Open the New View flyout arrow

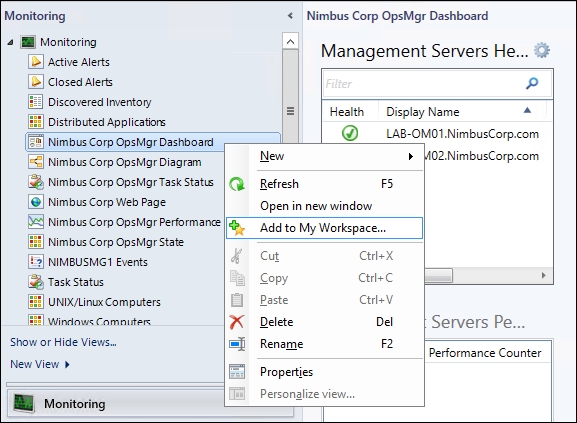67,364
